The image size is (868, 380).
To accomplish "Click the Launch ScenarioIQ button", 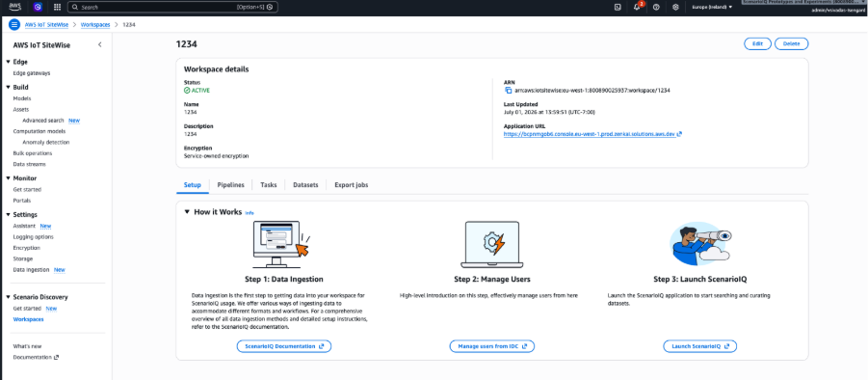I will click(699, 346).
